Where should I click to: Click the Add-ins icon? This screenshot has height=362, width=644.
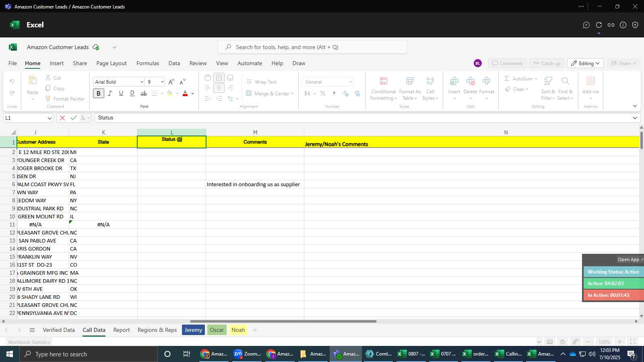pos(591,81)
